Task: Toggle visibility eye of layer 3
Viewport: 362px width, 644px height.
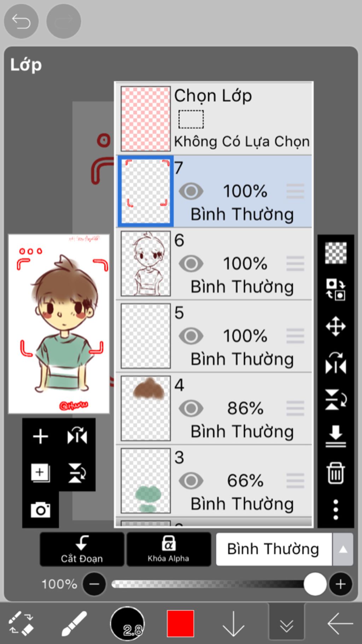Action: [x=191, y=481]
